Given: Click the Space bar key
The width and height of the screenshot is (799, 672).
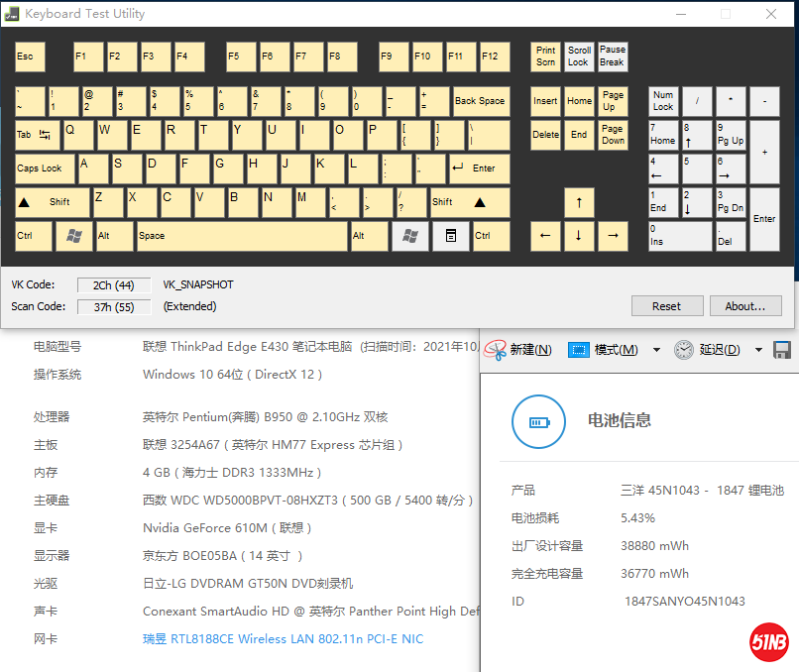Looking at the screenshot, I should pos(242,236).
